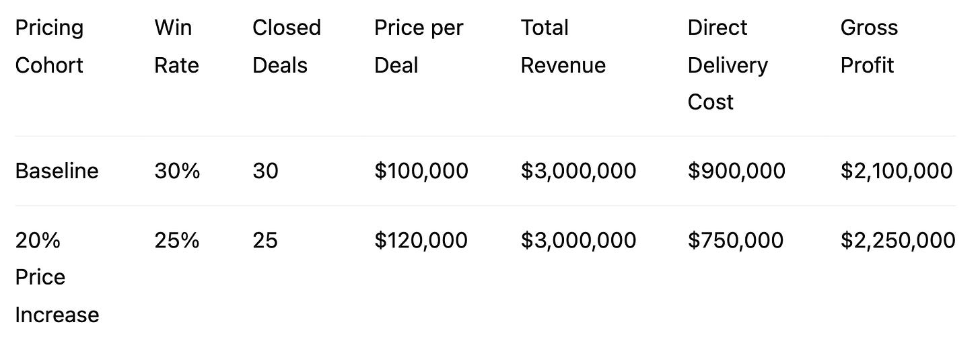Select the Baseline $3,000,000 total revenue cell
This screenshot has width=980, height=341.
click(578, 171)
